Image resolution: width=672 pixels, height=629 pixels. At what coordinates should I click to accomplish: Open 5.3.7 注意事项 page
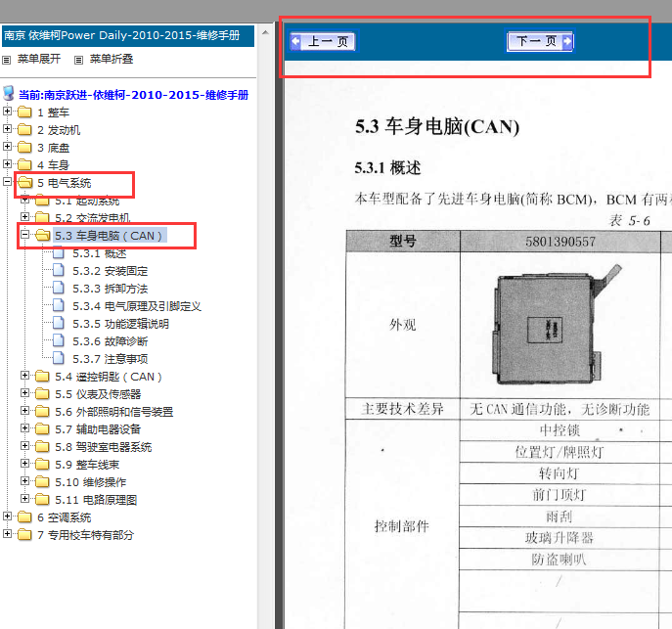pos(111,359)
